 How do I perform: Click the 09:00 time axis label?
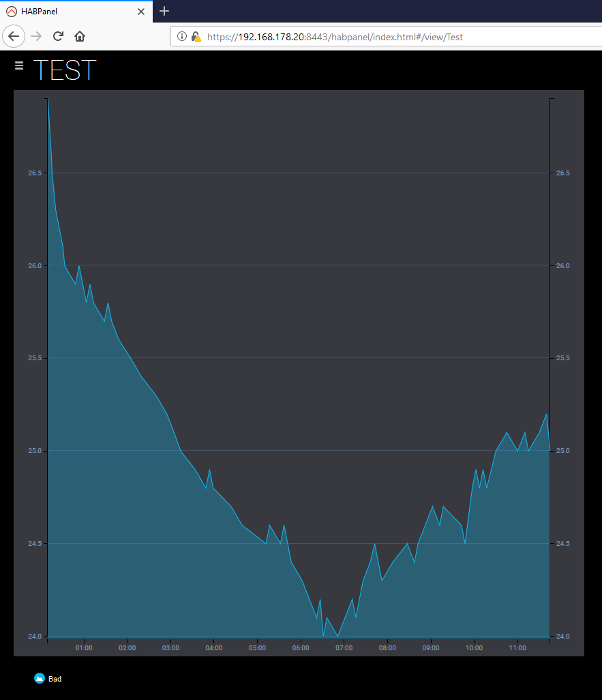pos(431,647)
